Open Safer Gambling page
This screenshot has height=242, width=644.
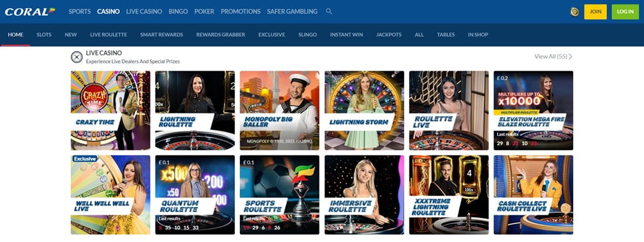[292, 11]
